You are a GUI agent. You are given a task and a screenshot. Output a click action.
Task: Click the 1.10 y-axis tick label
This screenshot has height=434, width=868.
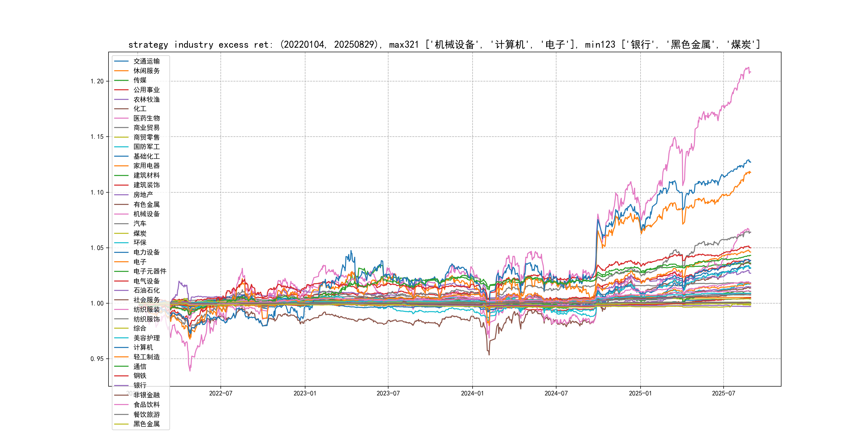pos(97,192)
